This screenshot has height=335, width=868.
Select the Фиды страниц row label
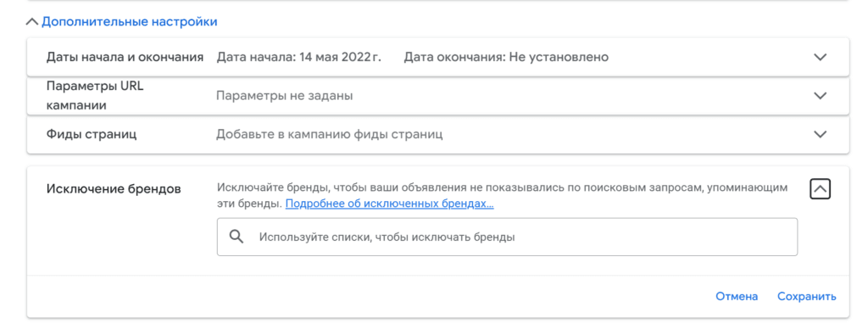tap(92, 135)
